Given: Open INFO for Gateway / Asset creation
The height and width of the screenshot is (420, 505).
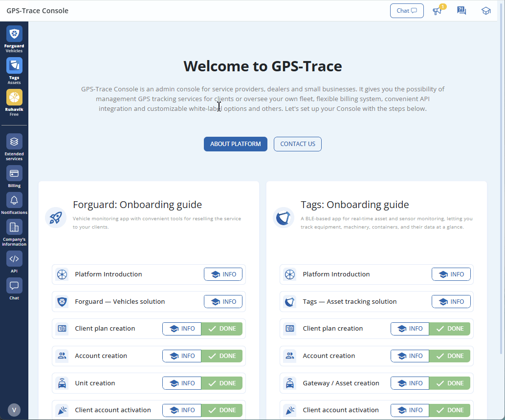Looking at the screenshot, I should click(x=410, y=383).
